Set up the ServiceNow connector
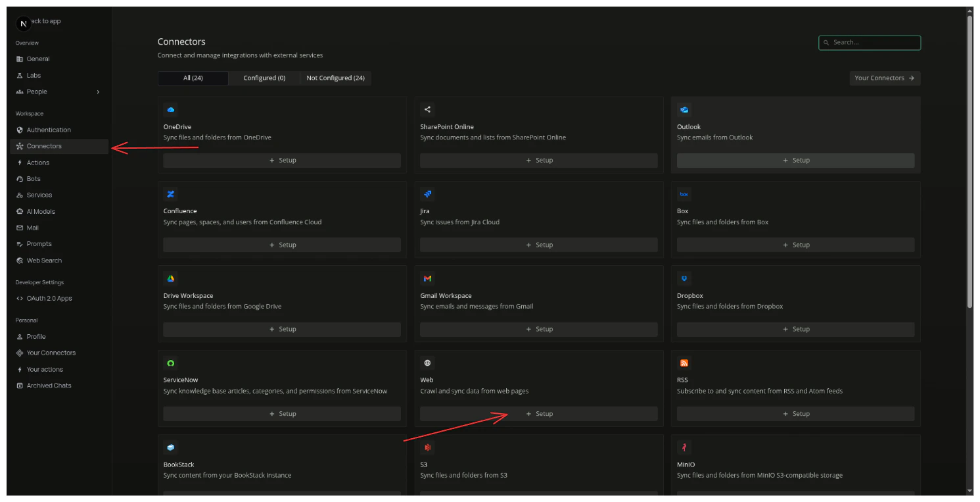The height and width of the screenshot is (502, 980). tap(282, 414)
